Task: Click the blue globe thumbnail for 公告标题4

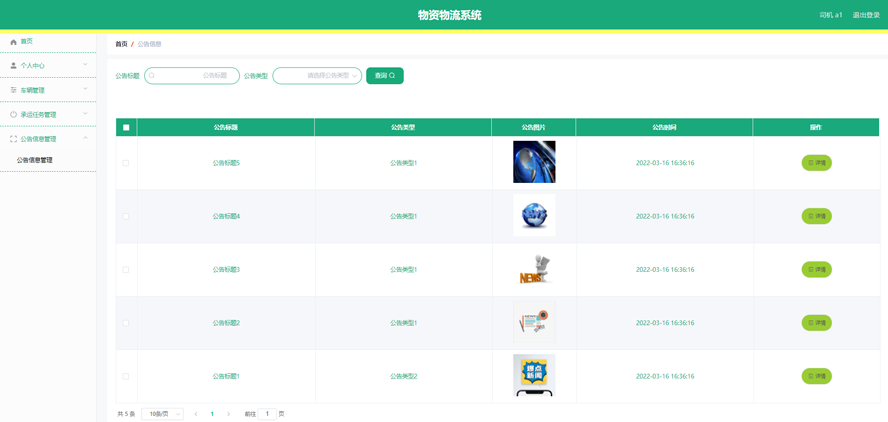Action: click(x=534, y=215)
